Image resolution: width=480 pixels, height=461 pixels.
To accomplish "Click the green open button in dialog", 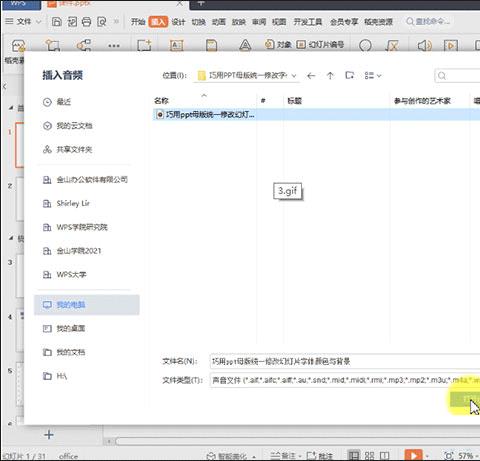I will [x=465, y=399].
